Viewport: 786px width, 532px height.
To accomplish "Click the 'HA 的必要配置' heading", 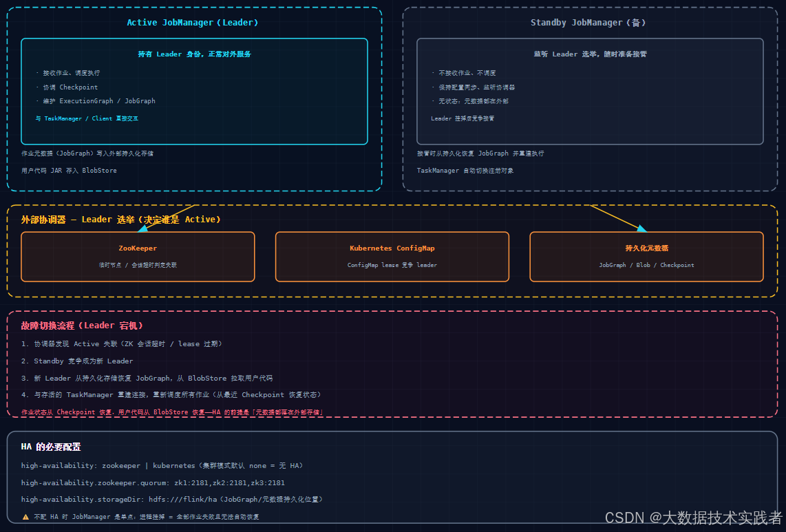I will click(51, 447).
